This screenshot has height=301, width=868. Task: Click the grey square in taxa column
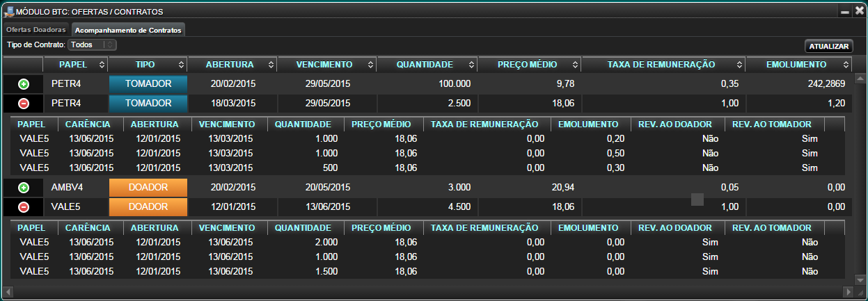pos(697,200)
